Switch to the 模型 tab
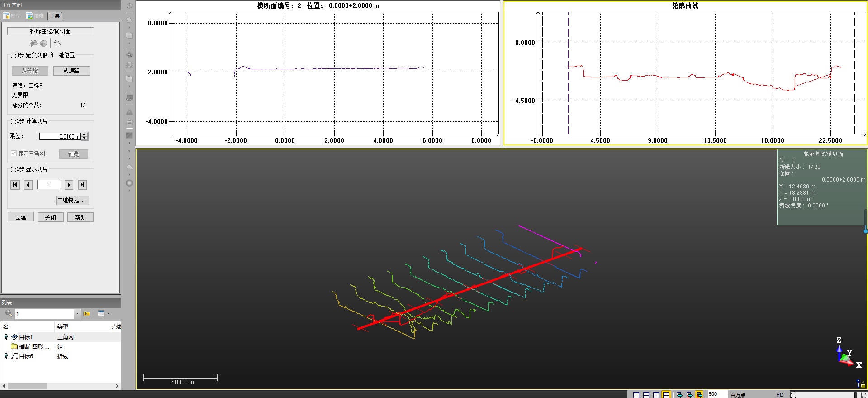The height and width of the screenshot is (398, 868). click(x=12, y=16)
